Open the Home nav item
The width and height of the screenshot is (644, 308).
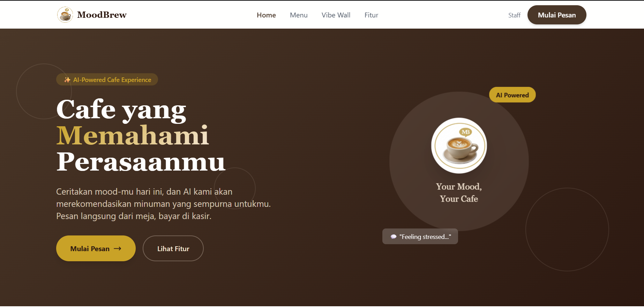pos(266,15)
